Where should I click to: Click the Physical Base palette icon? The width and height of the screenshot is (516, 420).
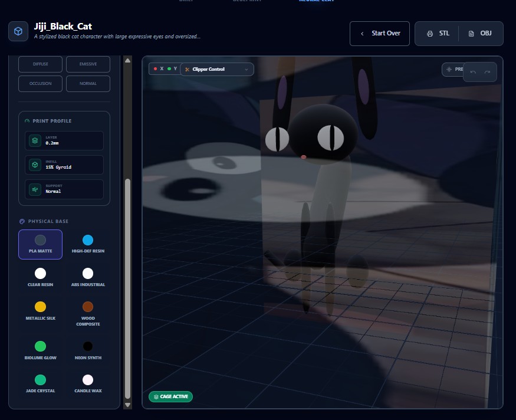tap(22, 222)
